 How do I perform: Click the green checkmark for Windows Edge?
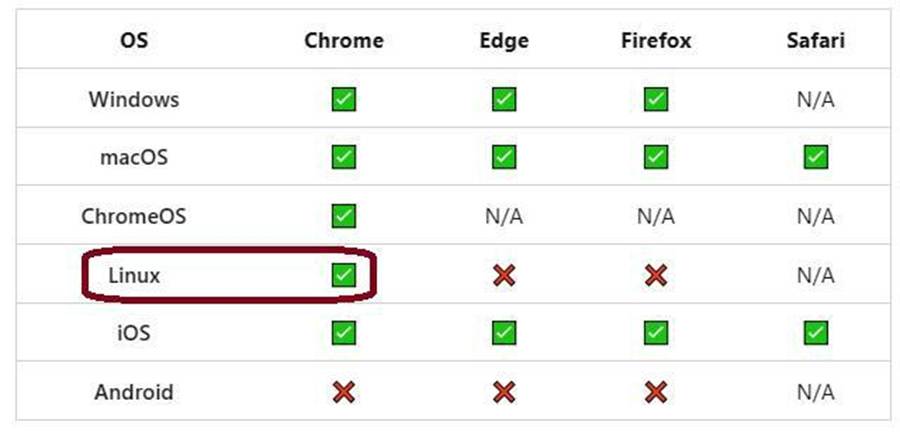pos(503,99)
